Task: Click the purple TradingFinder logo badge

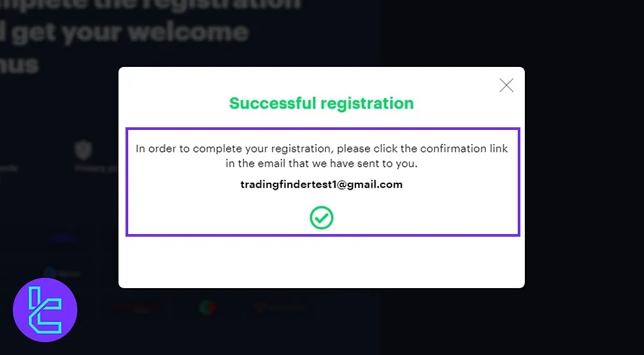Action: [x=45, y=310]
